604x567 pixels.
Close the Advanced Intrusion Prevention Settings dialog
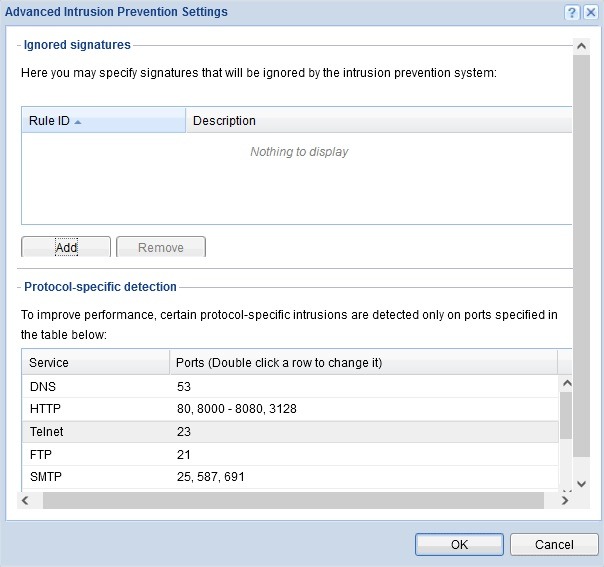coord(590,12)
